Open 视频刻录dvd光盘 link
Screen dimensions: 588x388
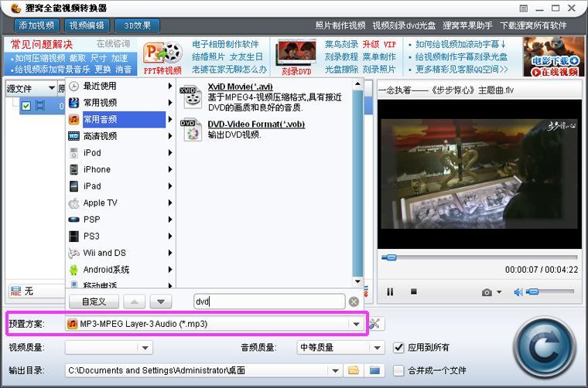pos(404,26)
